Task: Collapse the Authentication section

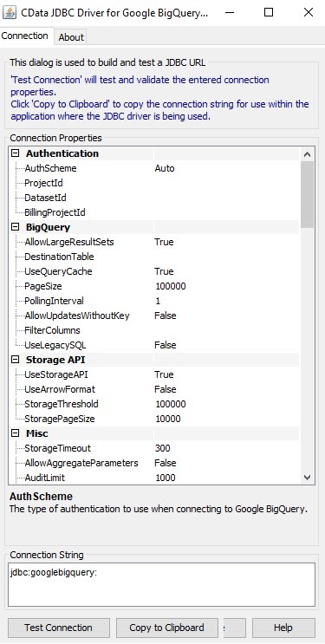Action: (16, 153)
